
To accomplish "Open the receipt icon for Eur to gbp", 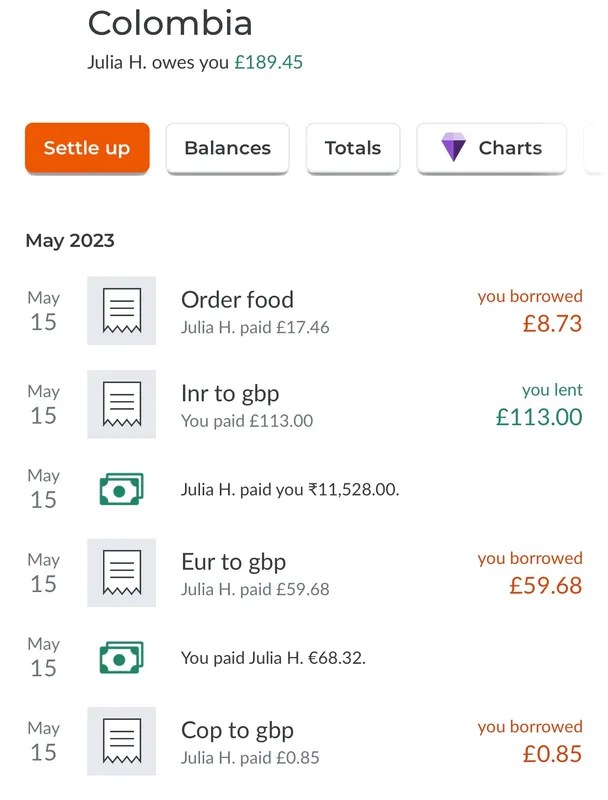I will 121,572.
